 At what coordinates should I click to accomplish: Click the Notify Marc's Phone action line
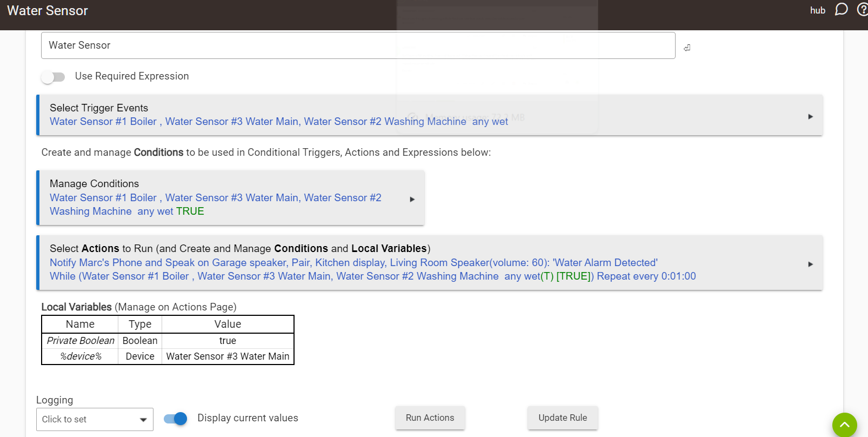[x=353, y=262]
